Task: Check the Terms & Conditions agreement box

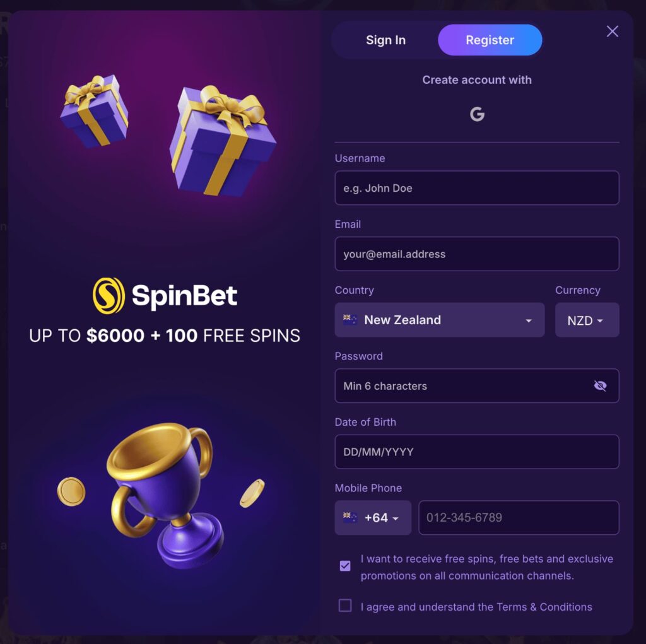Action: (x=345, y=606)
